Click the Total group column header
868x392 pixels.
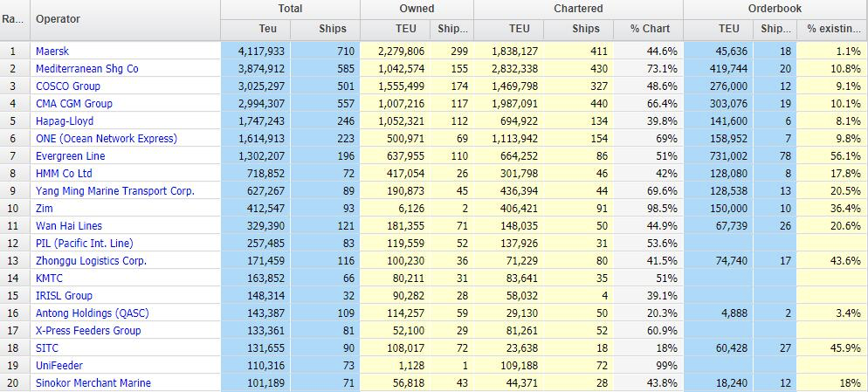tap(290, 9)
